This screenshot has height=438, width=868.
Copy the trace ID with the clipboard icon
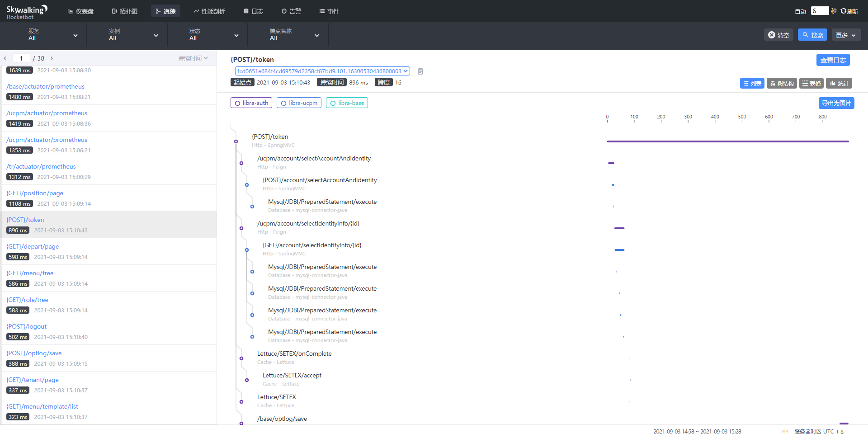point(420,71)
